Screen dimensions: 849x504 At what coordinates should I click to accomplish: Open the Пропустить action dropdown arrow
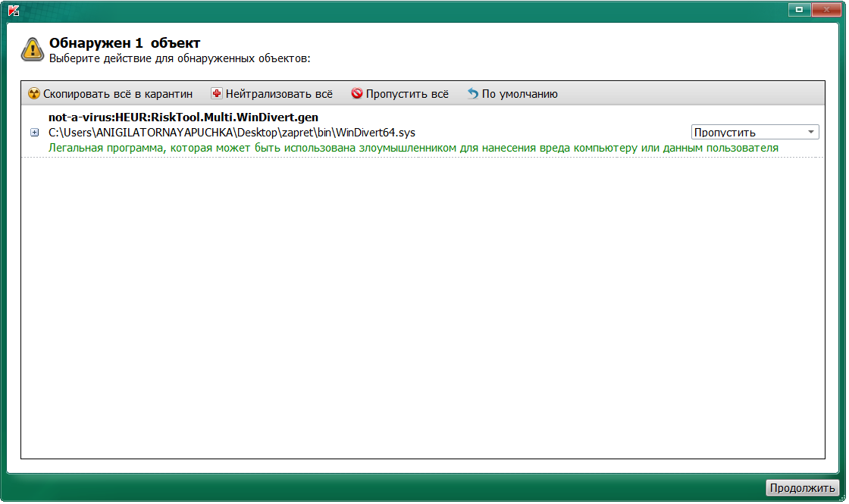[x=810, y=132]
